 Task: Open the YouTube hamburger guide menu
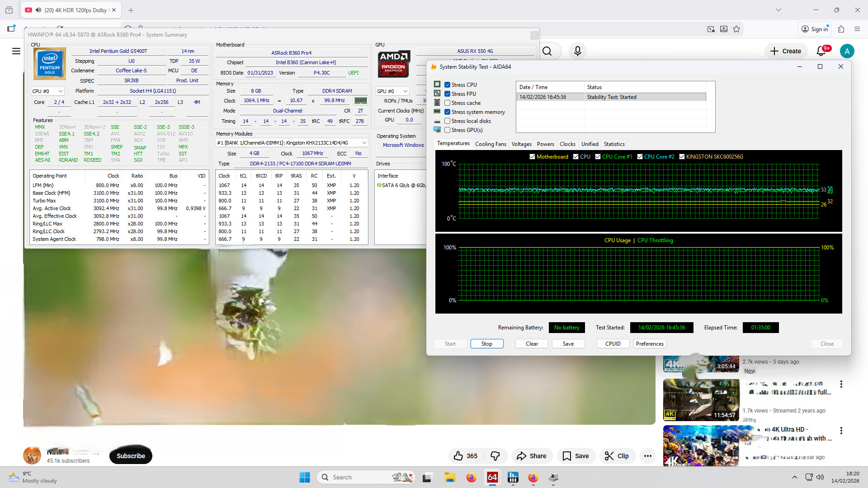pos(16,51)
